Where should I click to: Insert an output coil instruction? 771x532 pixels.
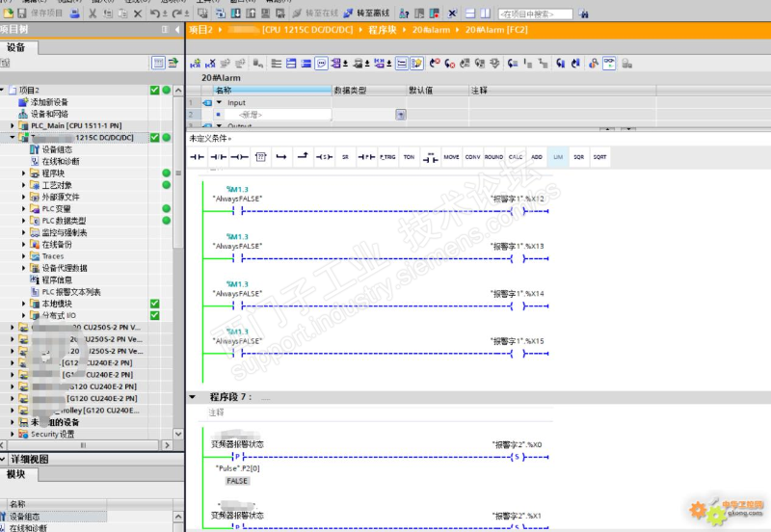pos(239,157)
